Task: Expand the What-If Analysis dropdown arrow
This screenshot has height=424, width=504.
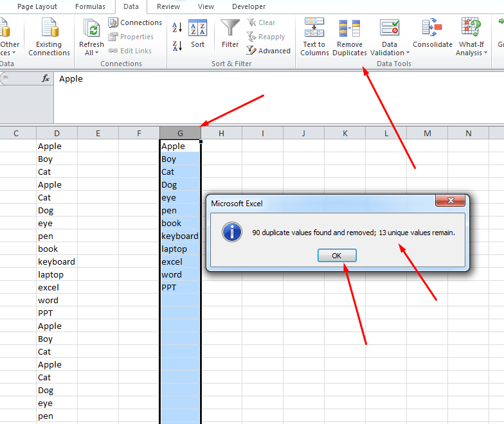Action: [x=486, y=53]
